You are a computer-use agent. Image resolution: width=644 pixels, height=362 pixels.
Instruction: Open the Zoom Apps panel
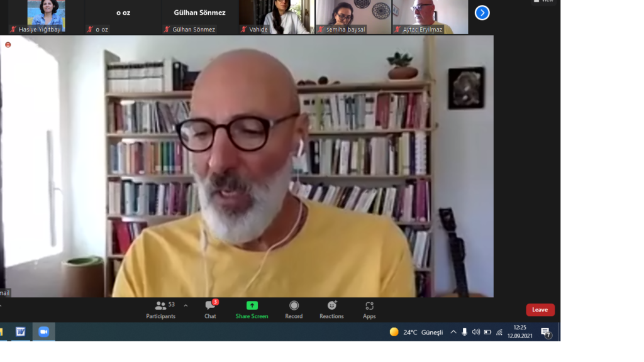click(x=369, y=309)
